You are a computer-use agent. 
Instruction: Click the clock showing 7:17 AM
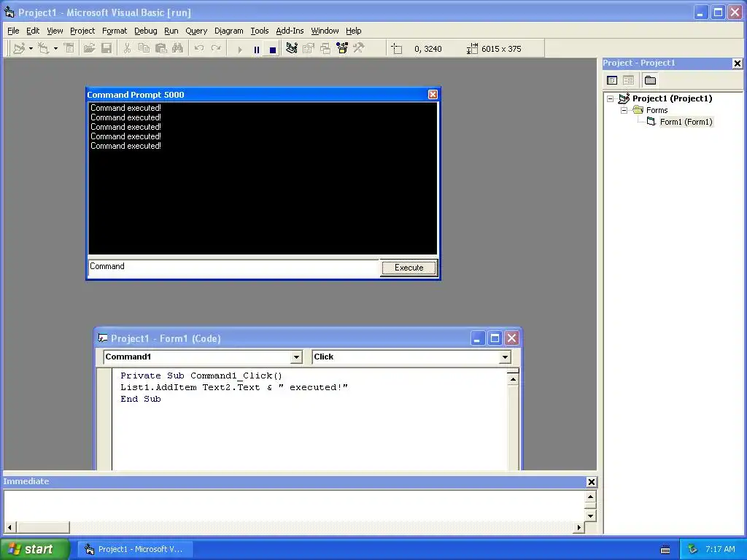(x=720, y=549)
